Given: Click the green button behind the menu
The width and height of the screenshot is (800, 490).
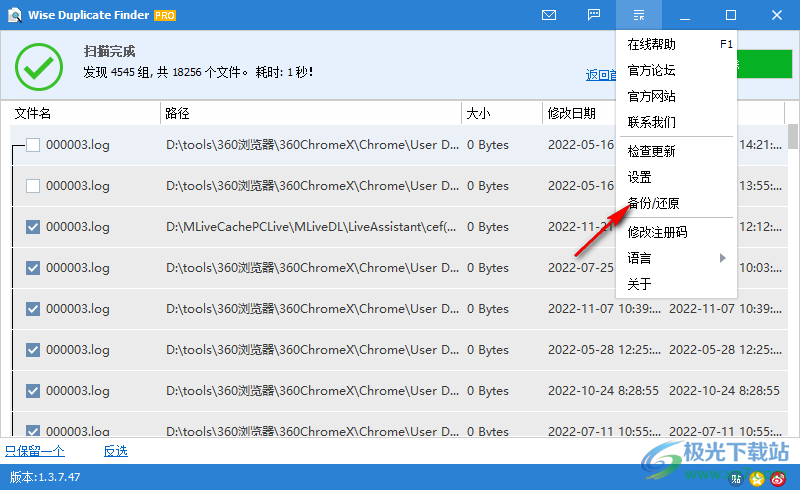Looking at the screenshot, I should (764, 64).
